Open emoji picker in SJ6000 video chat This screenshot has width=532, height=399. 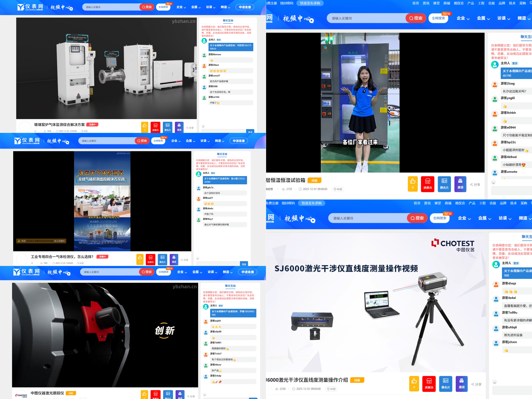tap(494, 382)
